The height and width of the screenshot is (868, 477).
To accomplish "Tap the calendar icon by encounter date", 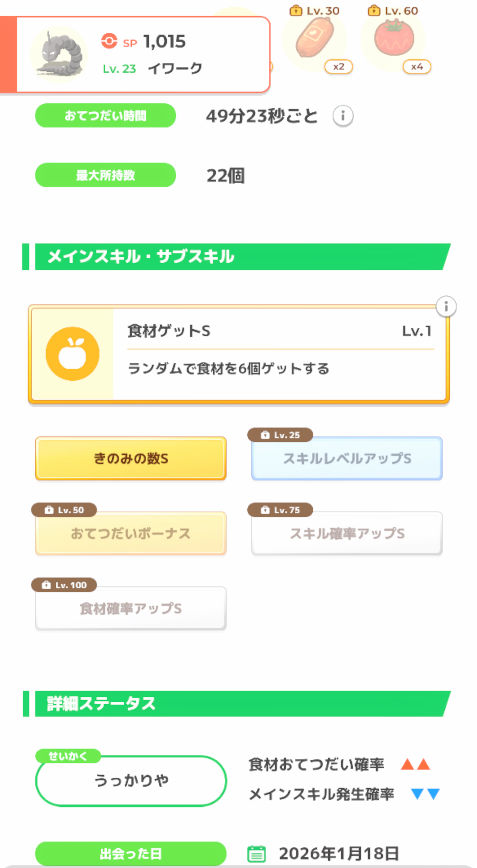I will [x=256, y=854].
